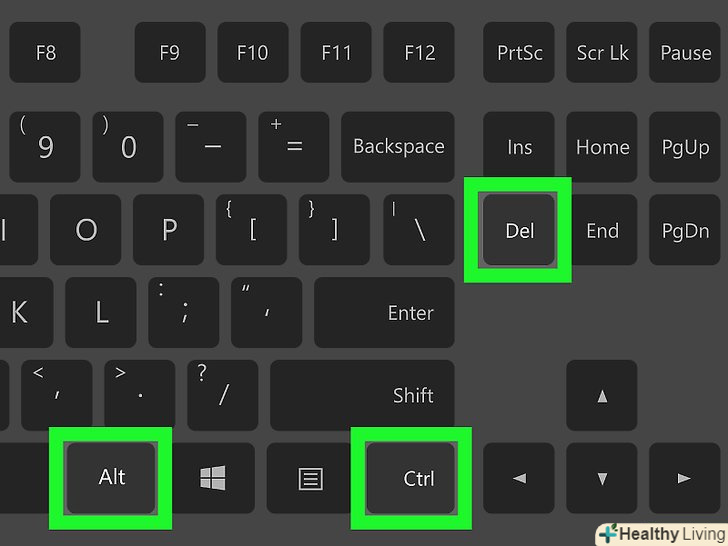The width and height of the screenshot is (728, 546).
Task: Click the Windows logo key
Action: pos(213,478)
